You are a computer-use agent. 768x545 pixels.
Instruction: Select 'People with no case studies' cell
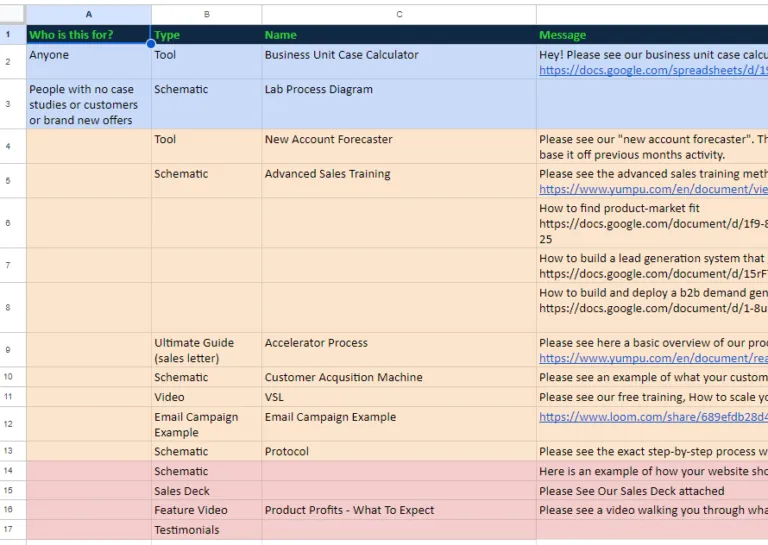point(89,104)
